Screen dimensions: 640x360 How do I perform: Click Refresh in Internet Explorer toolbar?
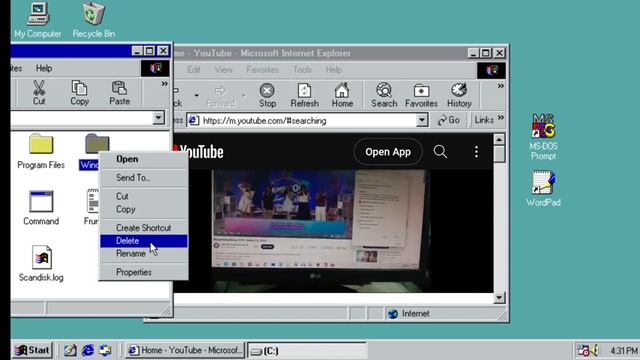tap(304, 95)
